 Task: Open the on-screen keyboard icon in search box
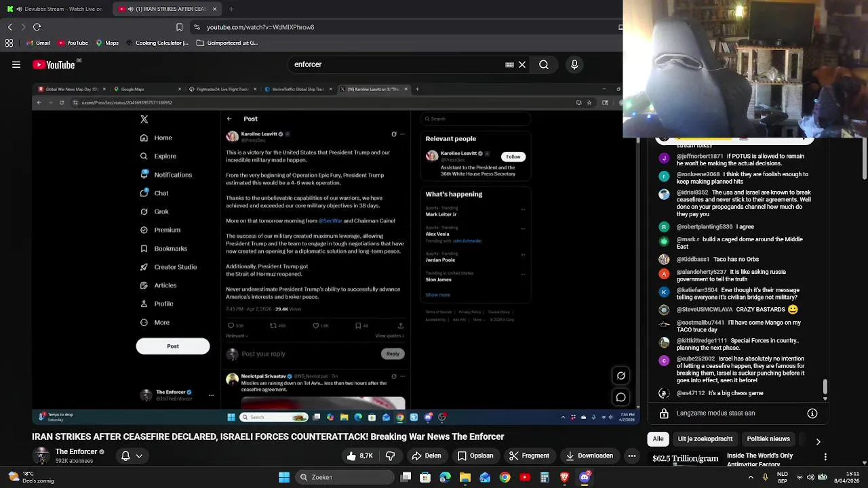click(x=509, y=64)
